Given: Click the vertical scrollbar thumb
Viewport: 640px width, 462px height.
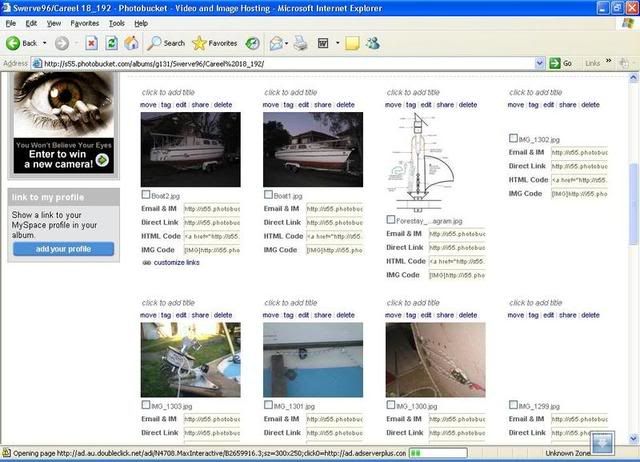Looking at the screenshot, I should click(633, 204).
